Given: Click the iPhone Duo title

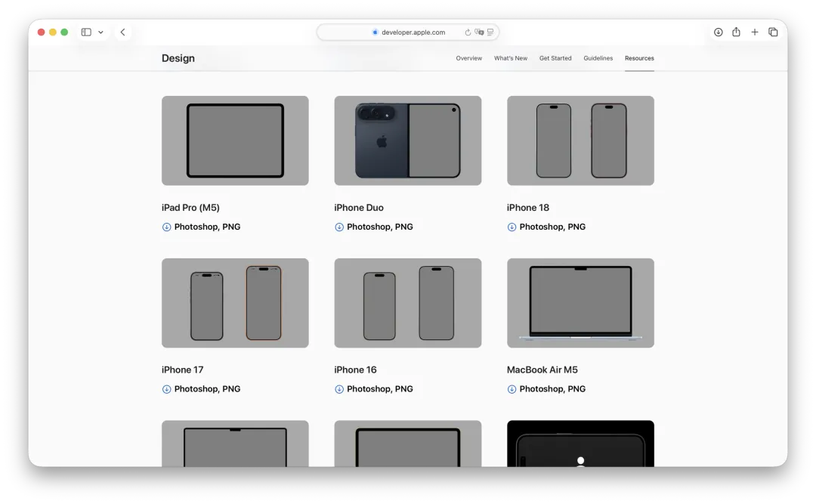Looking at the screenshot, I should pyautogui.click(x=359, y=208).
